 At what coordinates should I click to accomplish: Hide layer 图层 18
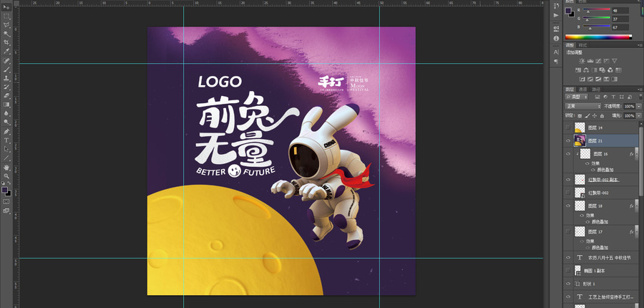pyautogui.click(x=568, y=206)
